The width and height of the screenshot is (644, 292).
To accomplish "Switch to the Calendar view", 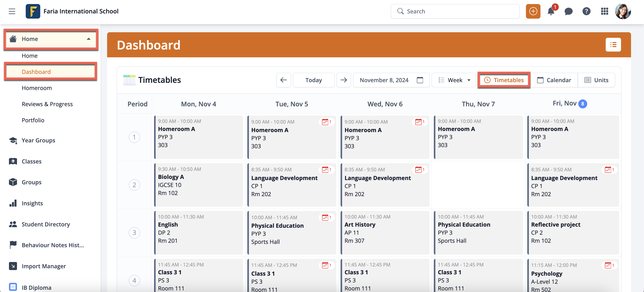I will click(554, 80).
